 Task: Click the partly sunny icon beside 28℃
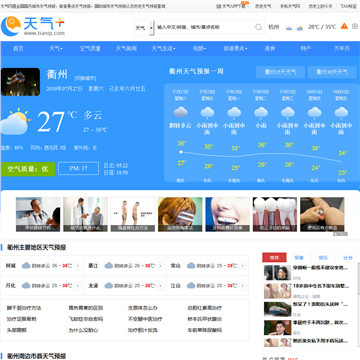(x=300, y=28)
